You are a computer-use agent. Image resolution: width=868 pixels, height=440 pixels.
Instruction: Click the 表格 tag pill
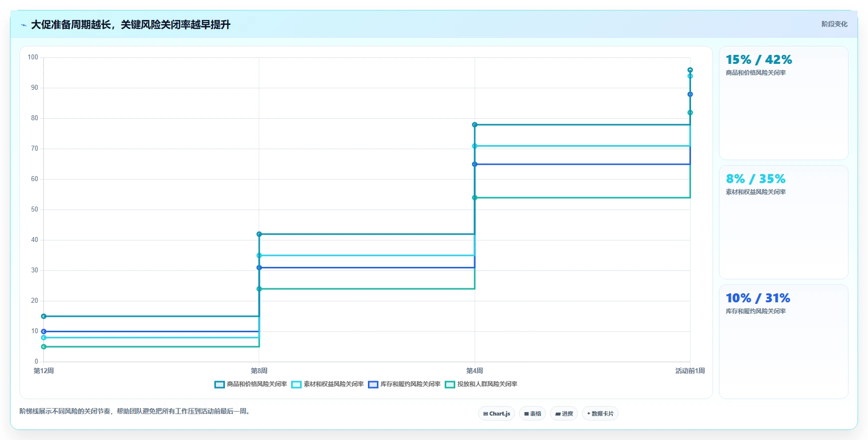coord(532,414)
